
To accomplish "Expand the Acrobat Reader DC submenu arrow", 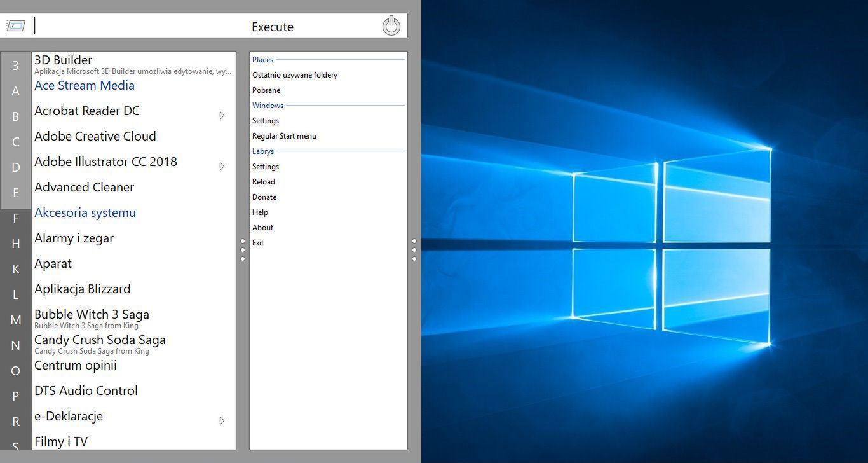I will [222, 116].
